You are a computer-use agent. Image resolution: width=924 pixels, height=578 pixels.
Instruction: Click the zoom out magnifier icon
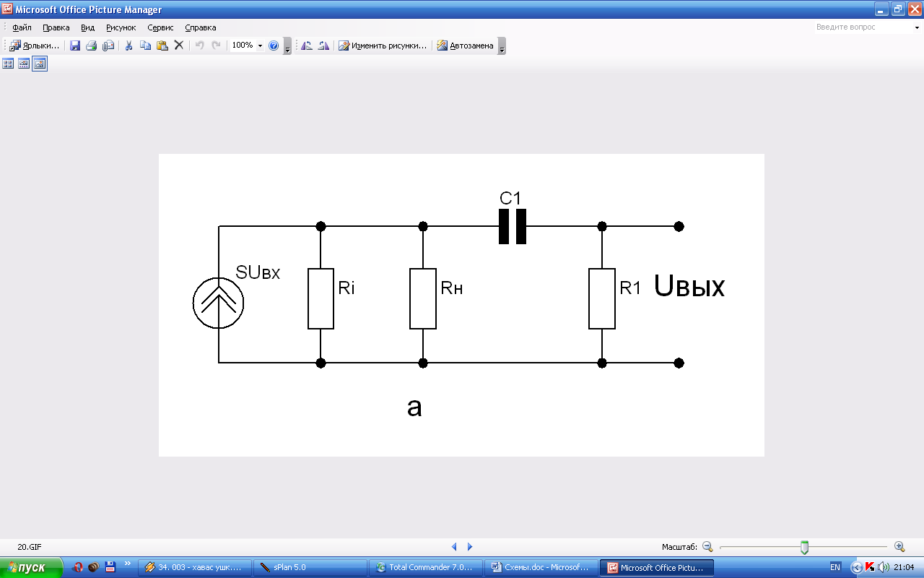pos(707,547)
